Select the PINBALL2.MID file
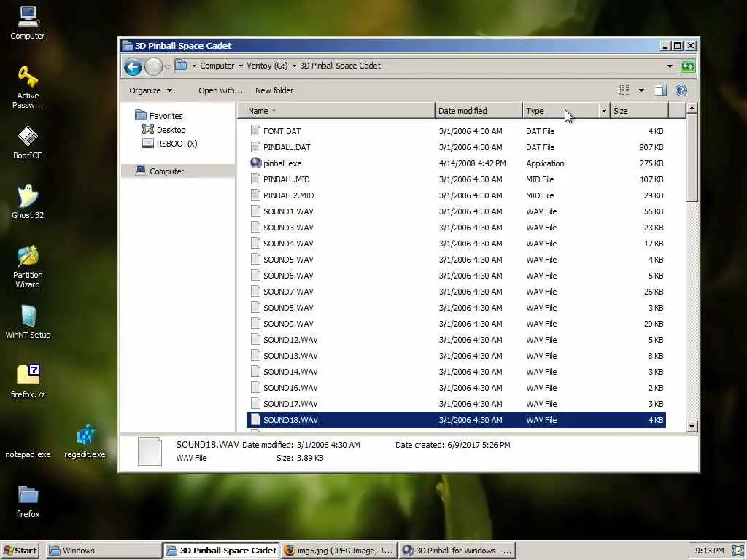 click(457, 195)
